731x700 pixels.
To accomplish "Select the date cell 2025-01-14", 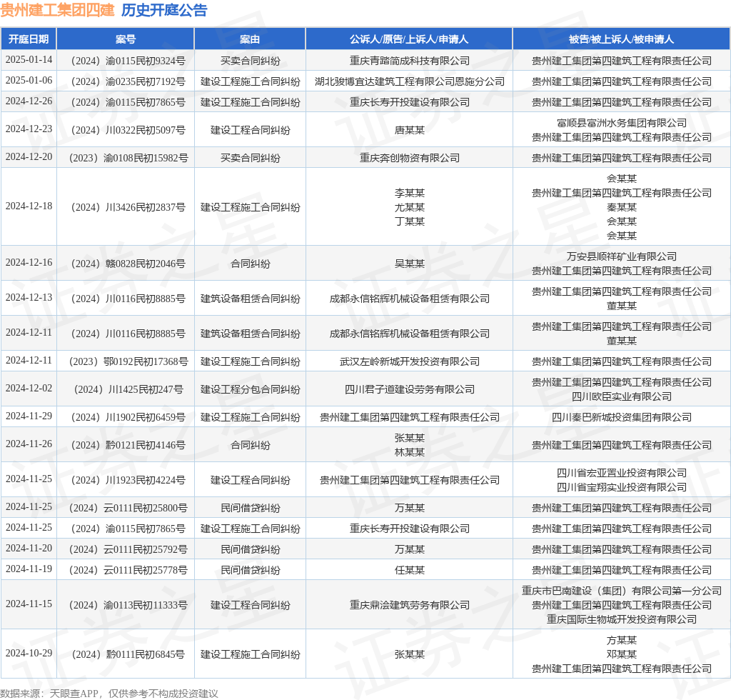I will [29, 60].
